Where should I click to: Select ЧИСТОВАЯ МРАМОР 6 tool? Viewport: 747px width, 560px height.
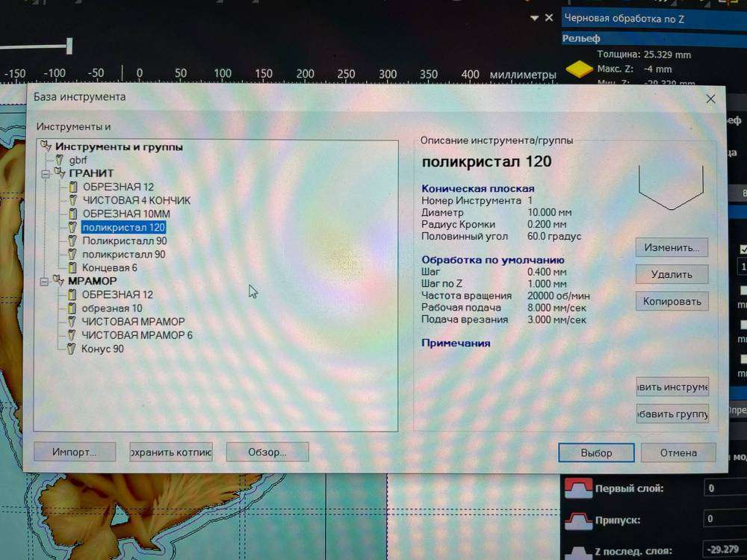[137, 335]
